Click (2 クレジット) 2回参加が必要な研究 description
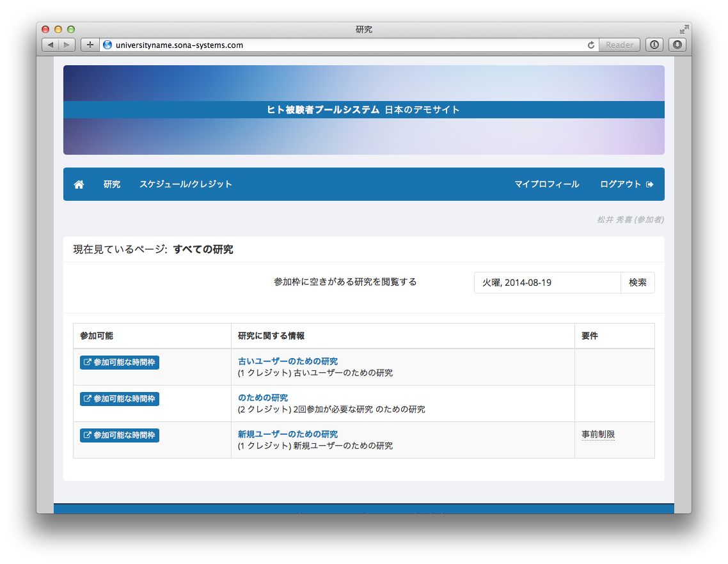728x564 pixels. click(x=331, y=409)
